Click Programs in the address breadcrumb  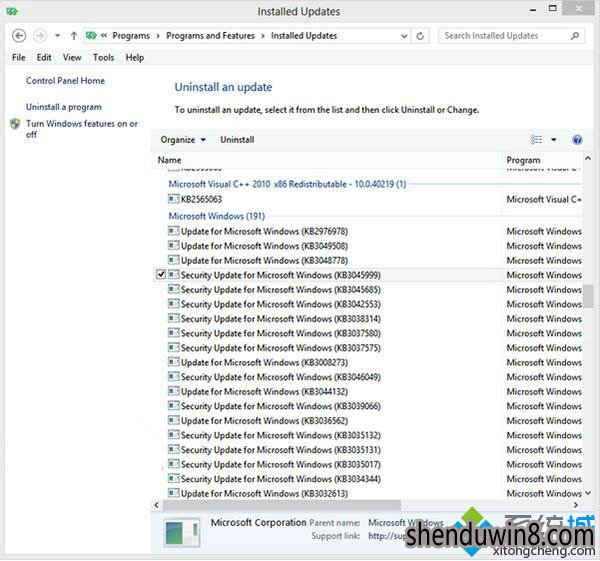point(131,36)
